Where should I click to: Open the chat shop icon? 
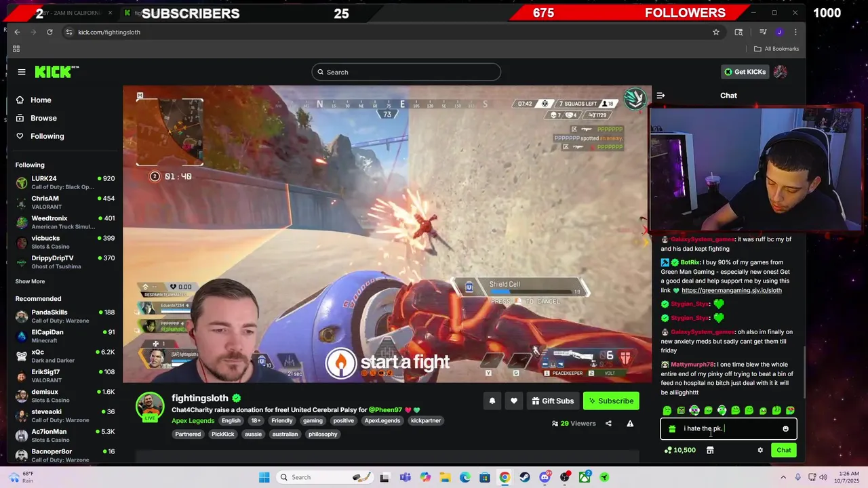(710, 450)
